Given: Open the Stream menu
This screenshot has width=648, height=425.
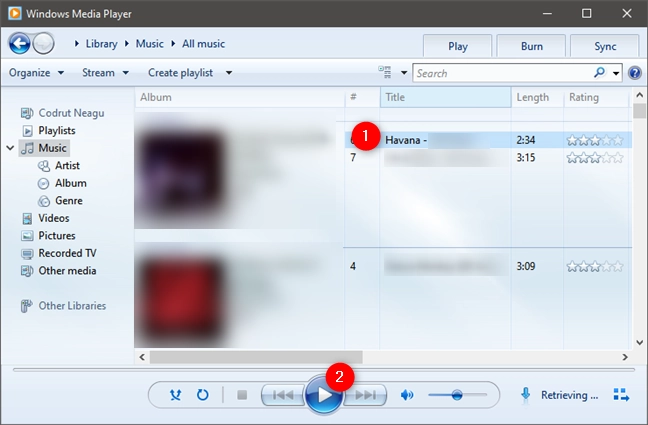Looking at the screenshot, I should (105, 73).
